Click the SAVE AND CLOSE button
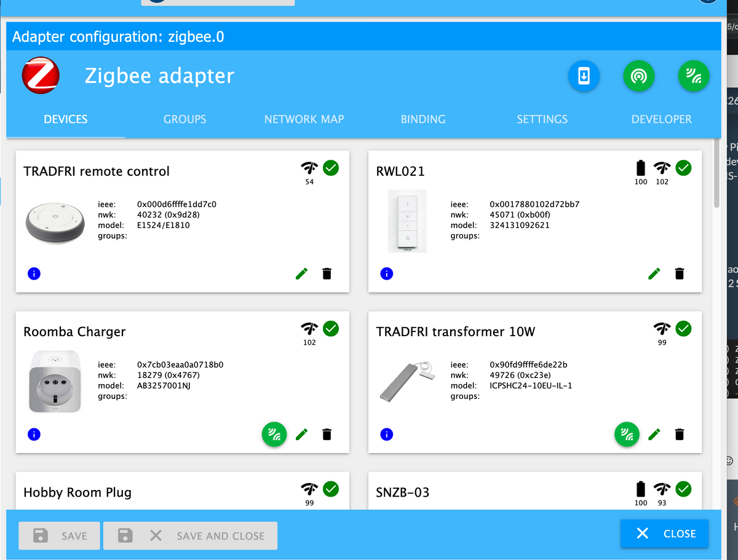738x560 pixels. click(191, 535)
